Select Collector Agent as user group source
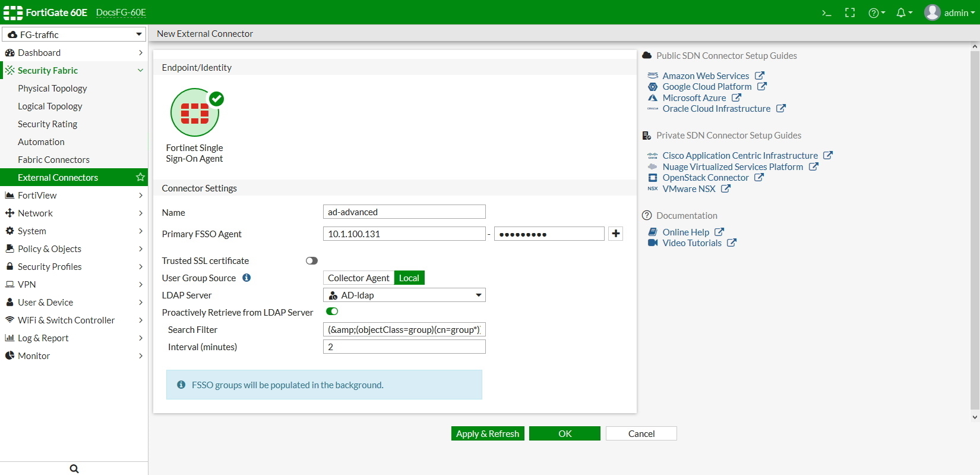Viewport: 980px width, 475px height. (x=359, y=278)
